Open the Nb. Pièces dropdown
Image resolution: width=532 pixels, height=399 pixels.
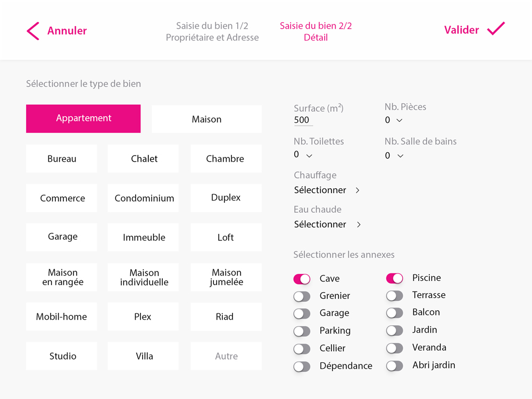[394, 120]
